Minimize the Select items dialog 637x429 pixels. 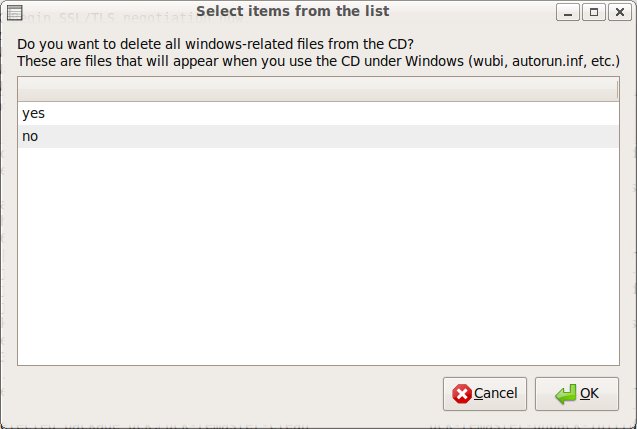coord(568,12)
